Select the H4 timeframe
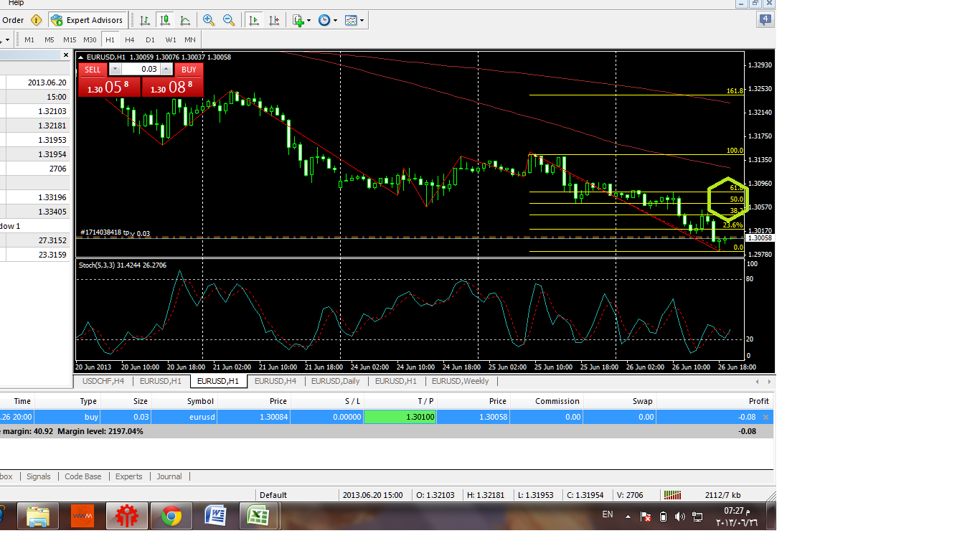Image resolution: width=980 pixels, height=551 pixels. [x=130, y=39]
